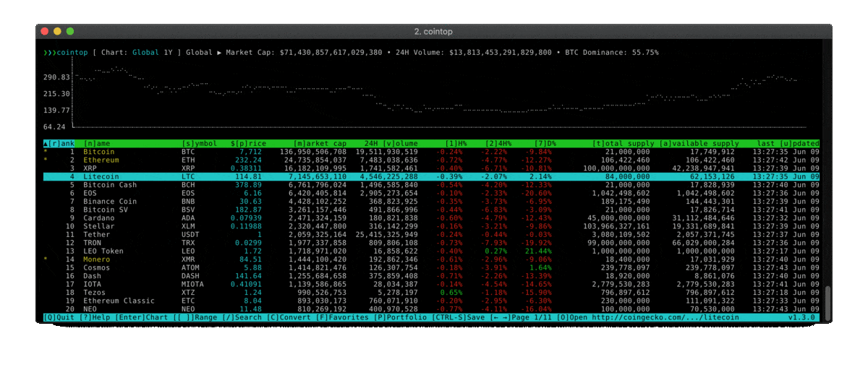
Task: Click the favorite star next to Monero
Action: 46,259
